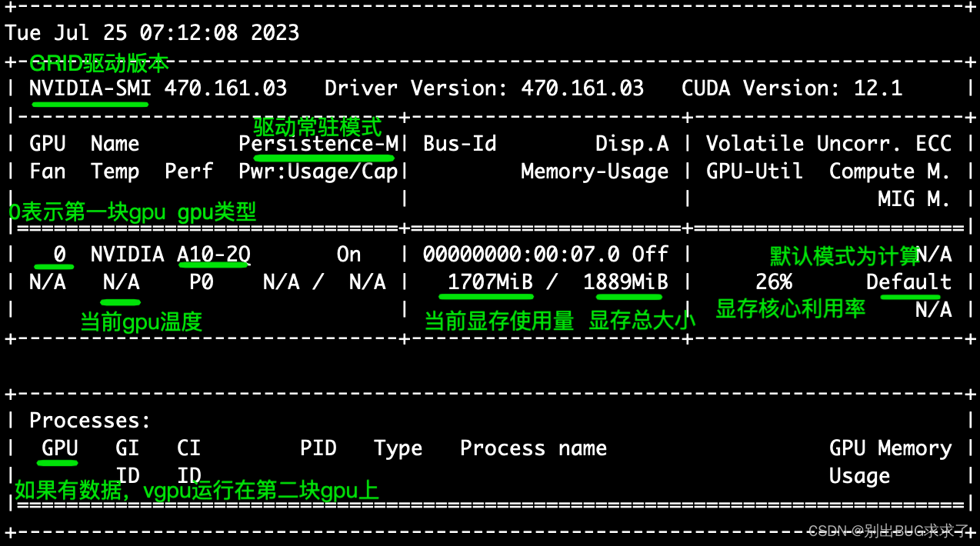Select the NVIDIA A10-2Q GPU name
The width and height of the screenshot is (980, 546).
point(172,254)
